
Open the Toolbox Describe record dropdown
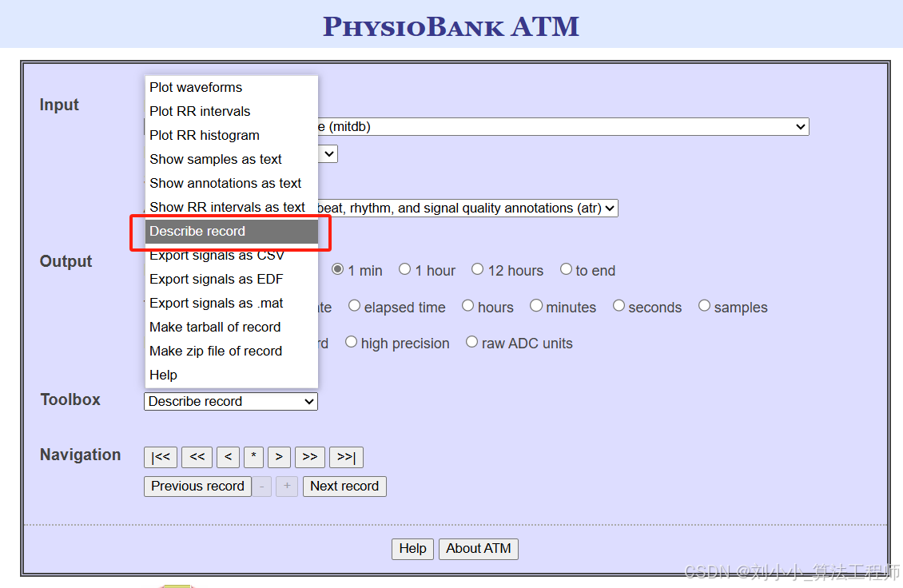tap(230, 401)
